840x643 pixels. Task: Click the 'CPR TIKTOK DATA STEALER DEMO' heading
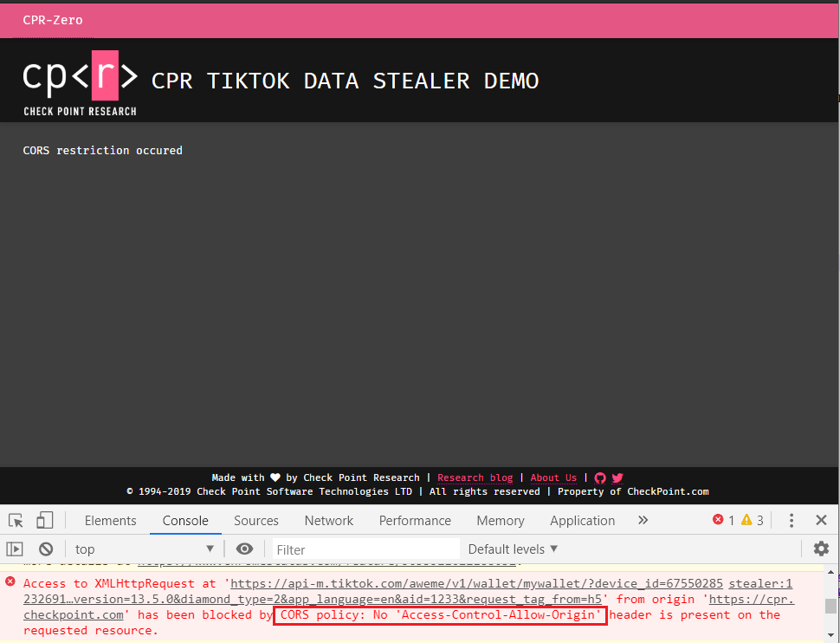[345, 81]
